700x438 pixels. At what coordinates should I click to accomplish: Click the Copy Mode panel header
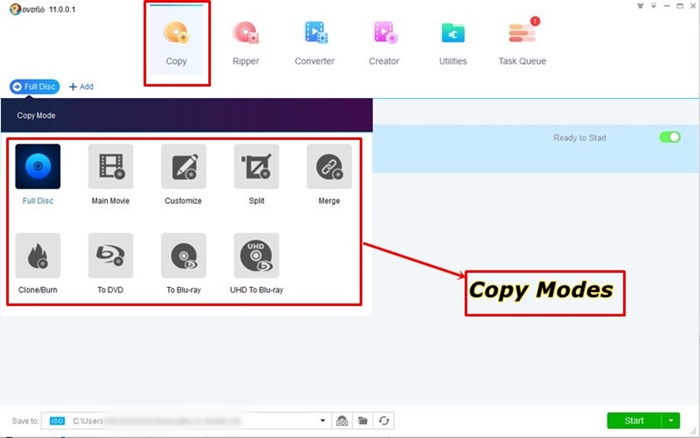187,115
